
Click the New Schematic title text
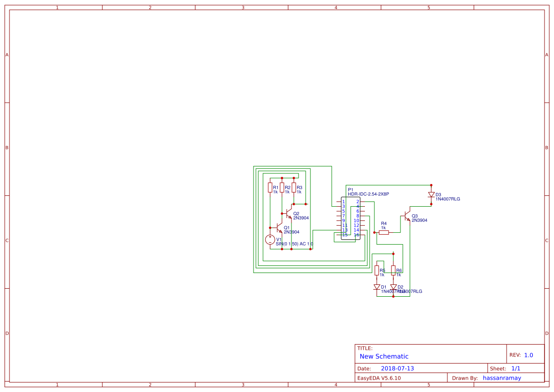pos(384,356)
